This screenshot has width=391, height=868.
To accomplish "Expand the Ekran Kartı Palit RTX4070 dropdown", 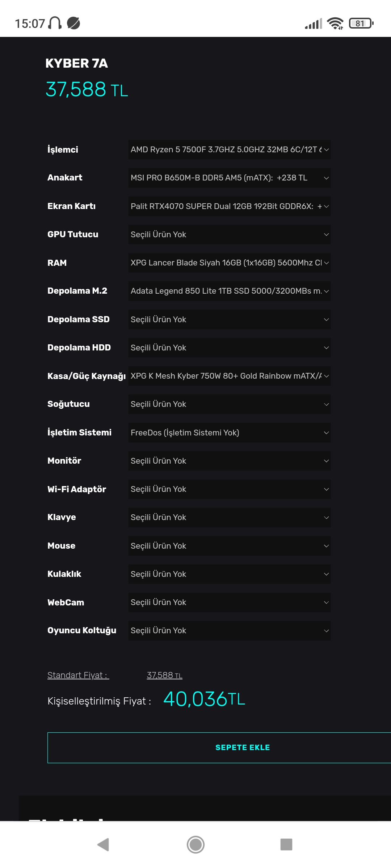I will click(x=230, y=207).
